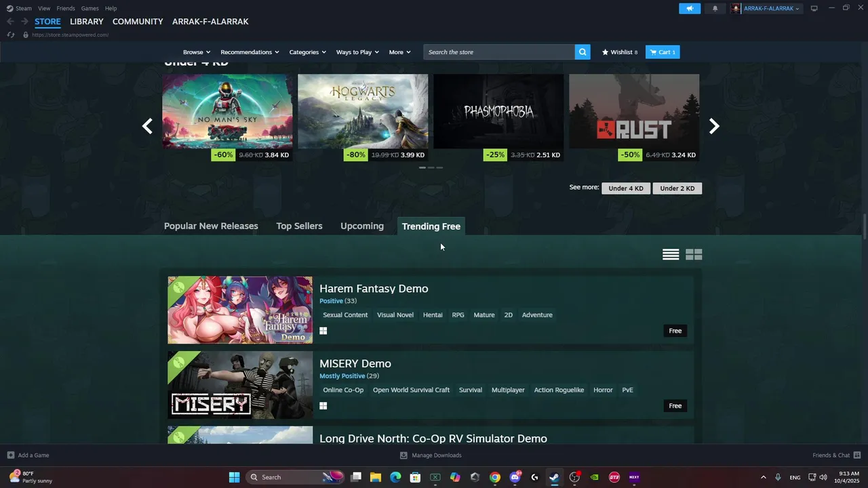Open the View menu
The image size is (868, 488).
tap(44, 8)
